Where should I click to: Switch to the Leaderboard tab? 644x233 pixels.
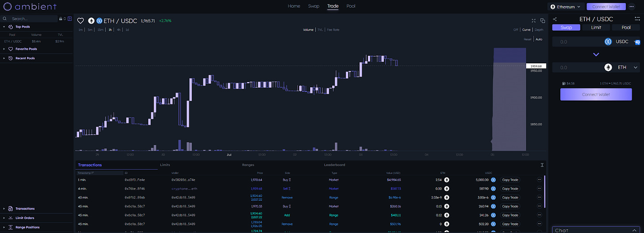pyautogui.click(x=334, y=165)
